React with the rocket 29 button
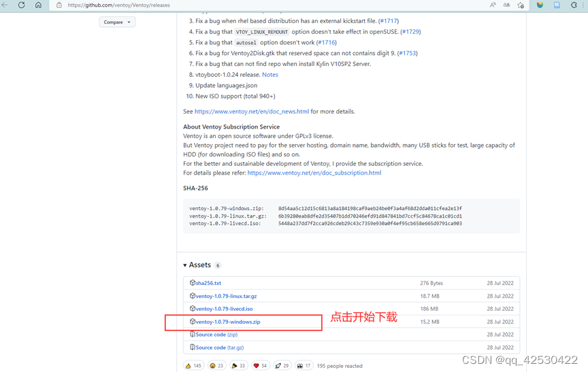This screenshot has height=372, width=588. pos(282,366)
